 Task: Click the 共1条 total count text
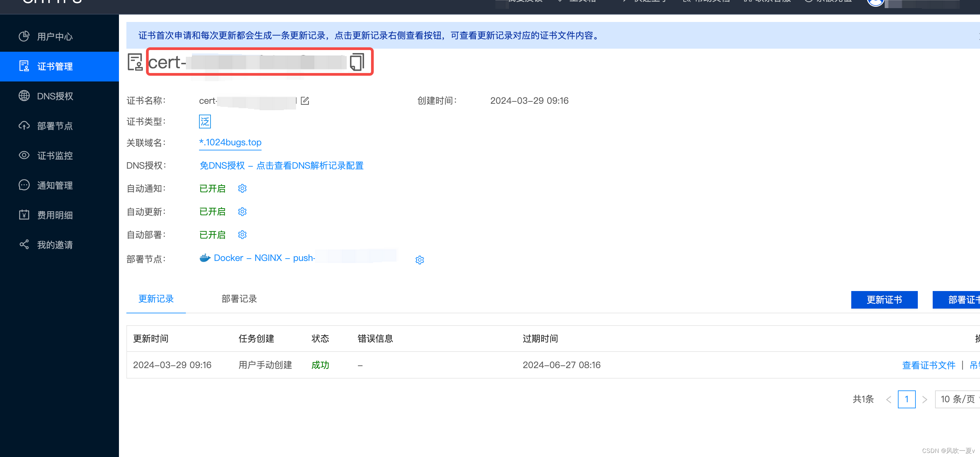click(863, 399)
